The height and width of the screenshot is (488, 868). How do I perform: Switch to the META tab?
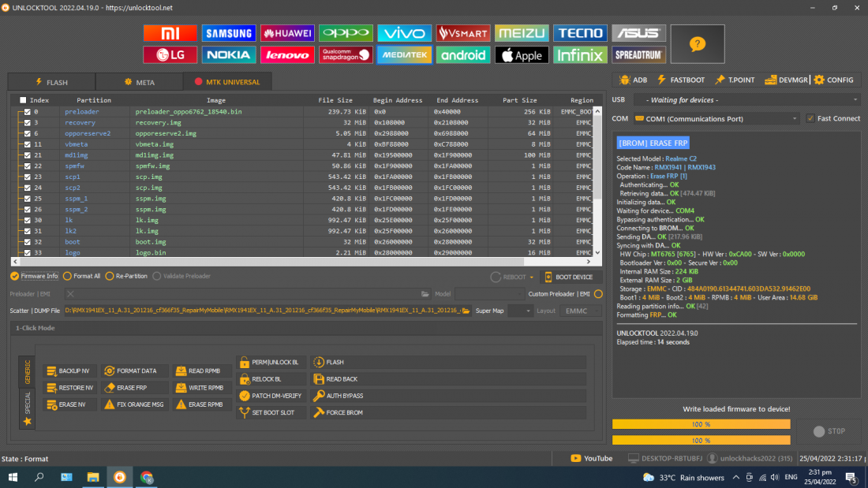pyautogui.click(x=140, y=82)
